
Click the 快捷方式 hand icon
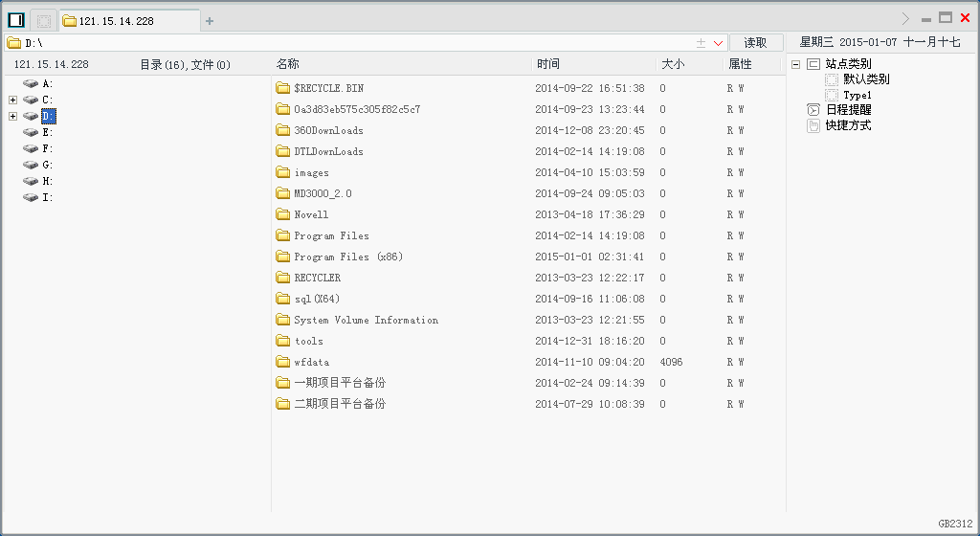pos(813,126)
